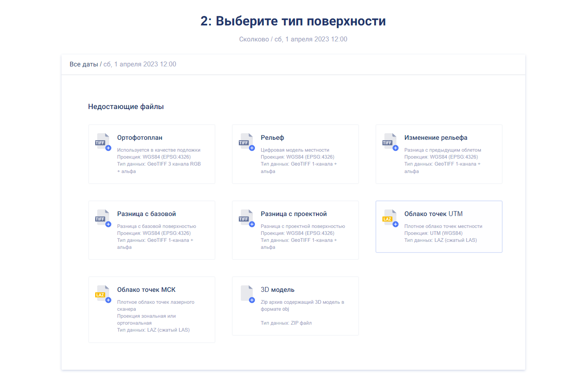This screenshot has height=380, width=588.
Task: Choose the Изменение рельефа title
Action: point(436,138)
